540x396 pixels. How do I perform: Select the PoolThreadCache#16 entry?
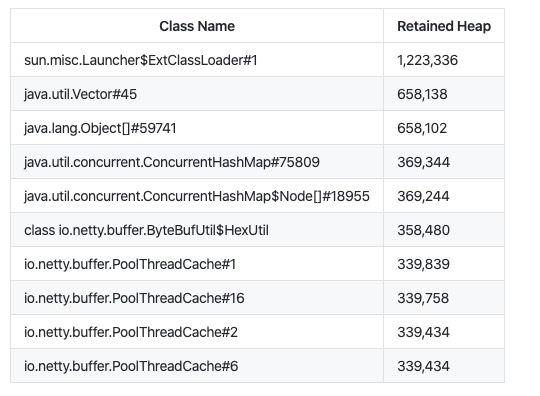[134, 298]
